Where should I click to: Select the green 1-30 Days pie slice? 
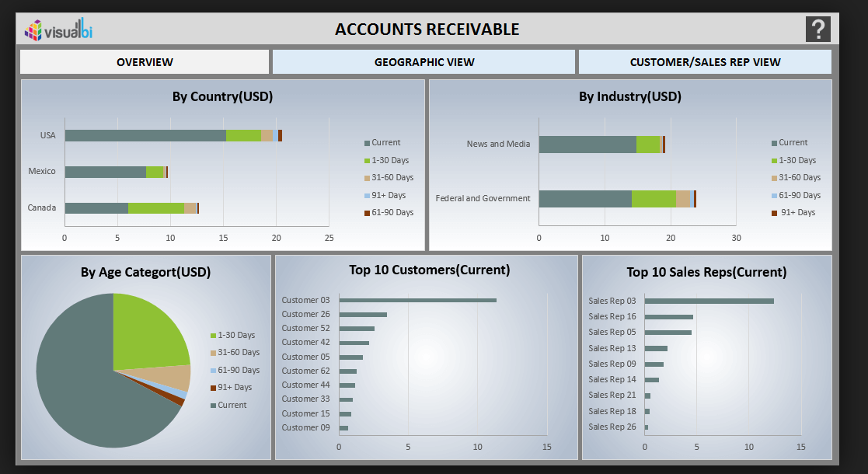(147, 335)
